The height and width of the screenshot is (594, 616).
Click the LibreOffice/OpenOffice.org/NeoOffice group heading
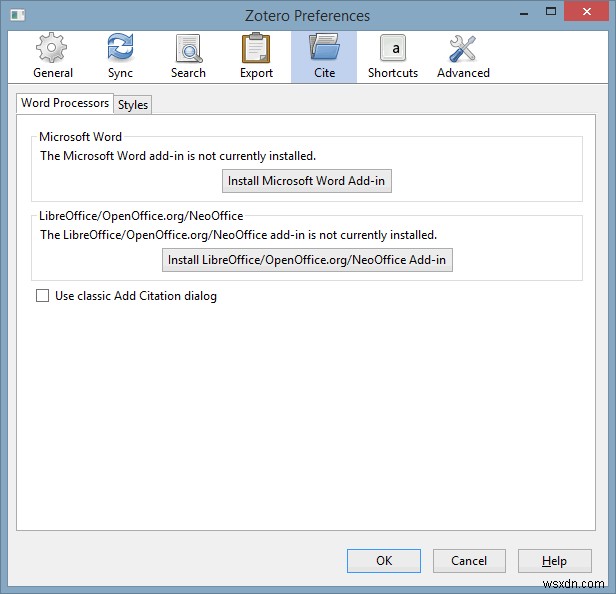point(141,216)
